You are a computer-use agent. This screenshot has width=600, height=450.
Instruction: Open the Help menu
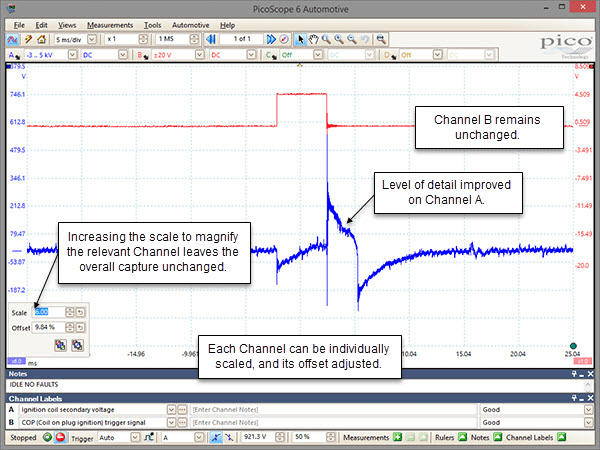(x=227, y=25)
